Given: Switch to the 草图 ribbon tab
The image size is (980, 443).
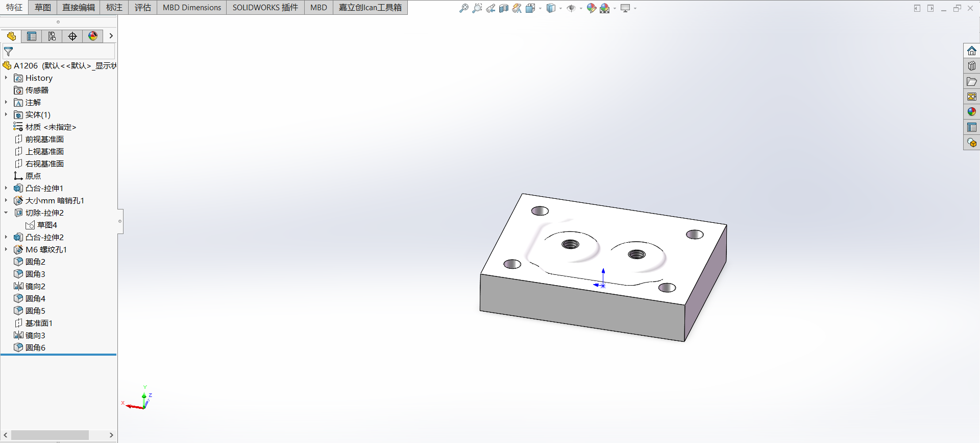Looking at the screenshot, I should 43,7.
